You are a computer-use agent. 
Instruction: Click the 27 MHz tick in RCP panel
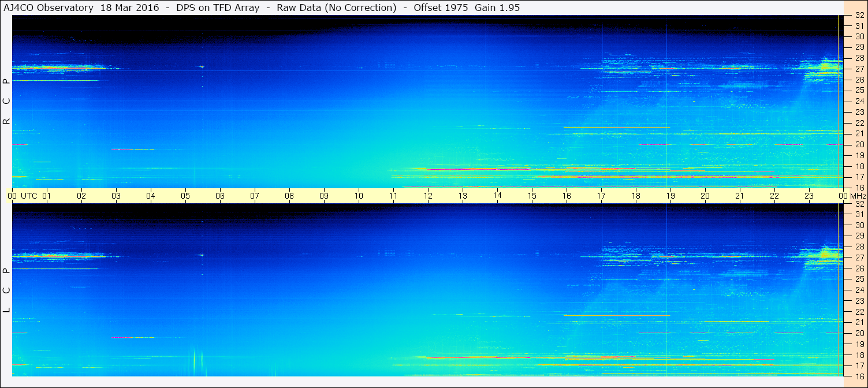click(859, 69)
